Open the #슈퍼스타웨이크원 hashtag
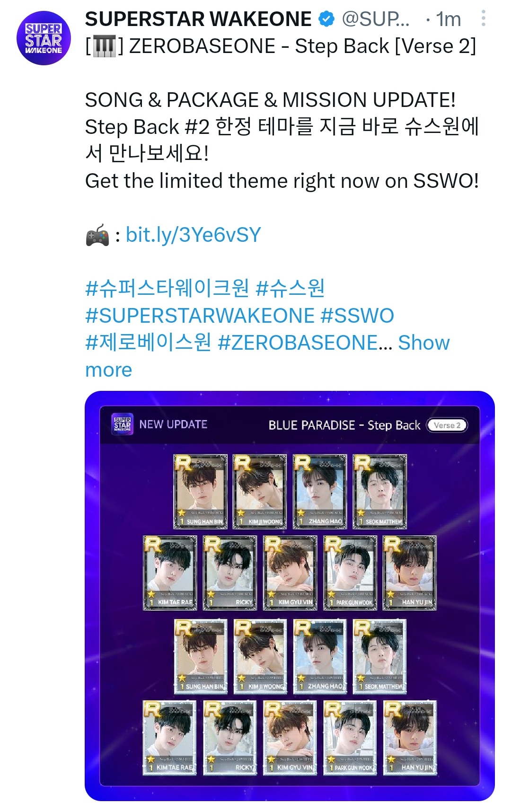Image resolution: width=511 pixels, height=812 pixels. [167, 288]
